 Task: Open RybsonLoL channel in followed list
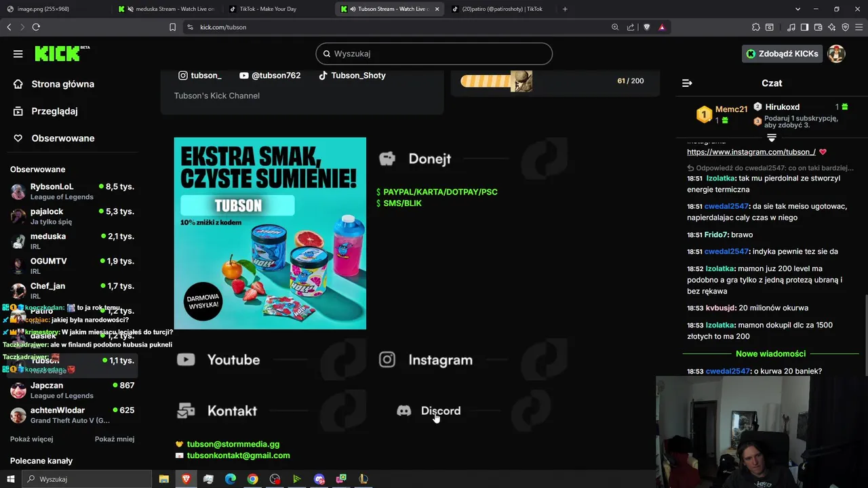pyautogui.click(x=73, y=191)
